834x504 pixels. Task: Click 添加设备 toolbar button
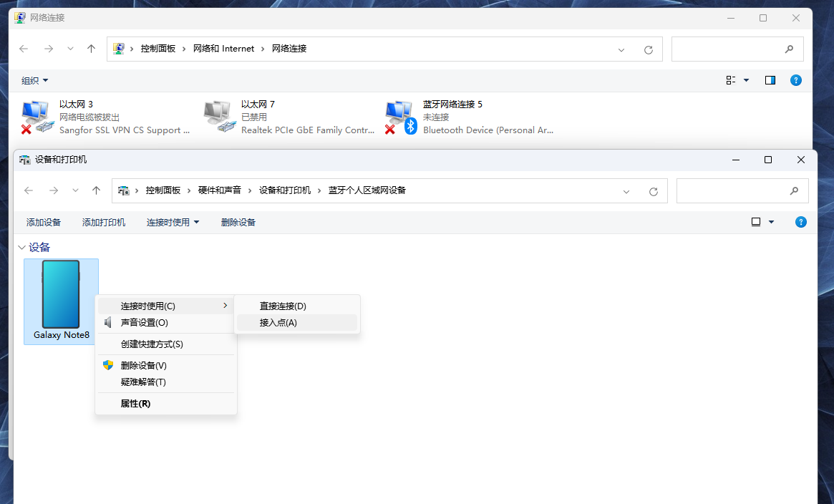click(x=44, y=222)
